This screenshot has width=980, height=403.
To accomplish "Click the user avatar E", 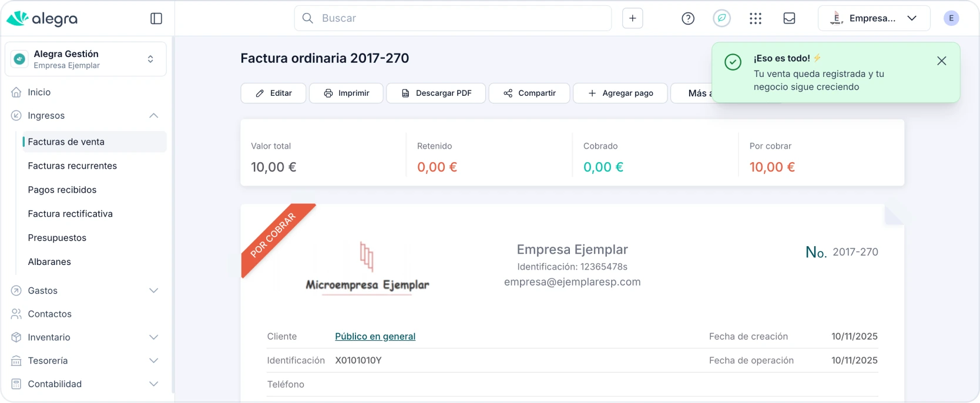I will coord(951,18).
